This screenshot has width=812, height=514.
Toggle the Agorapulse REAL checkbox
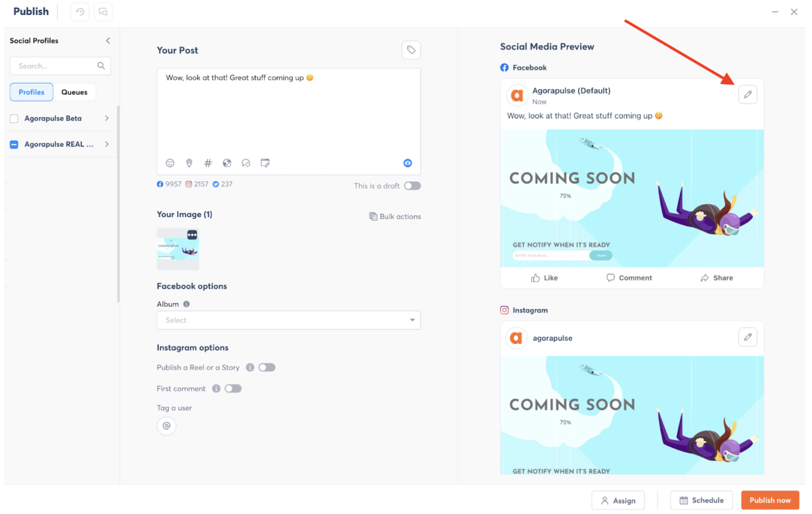tap(14, 144)
